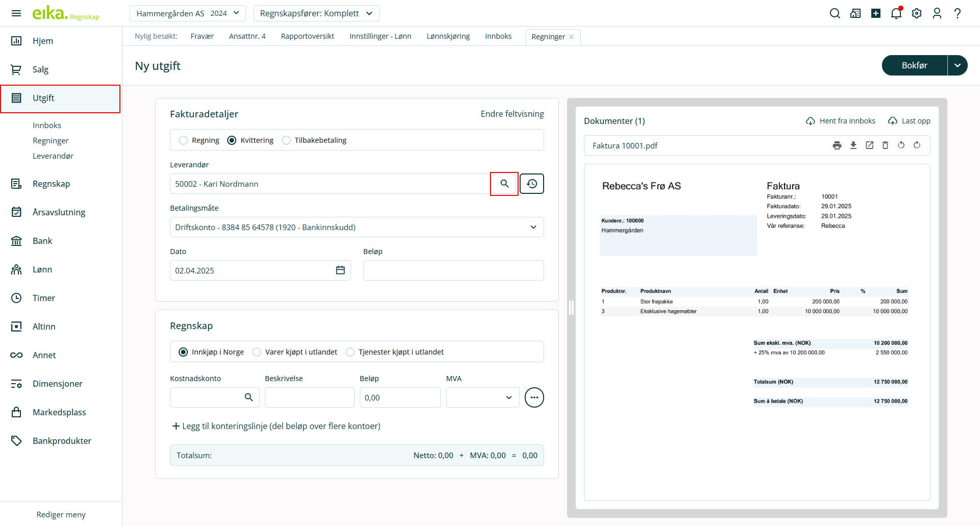Select the Regning radio button
The image size is (980, 526).
pyautogui.click(x=183, y=140)
